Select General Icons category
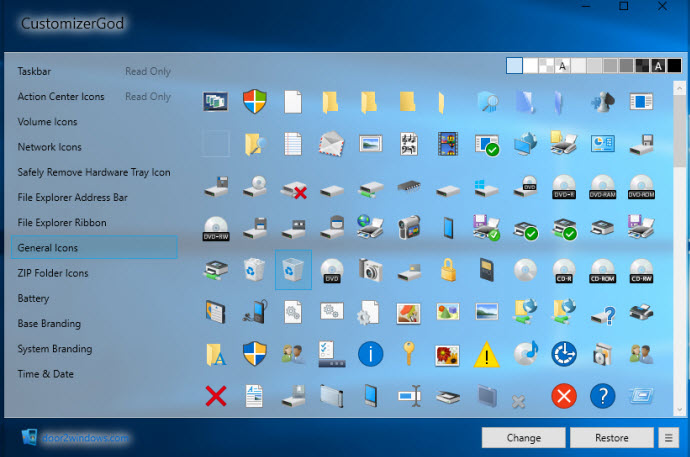 tap(94, 247)
